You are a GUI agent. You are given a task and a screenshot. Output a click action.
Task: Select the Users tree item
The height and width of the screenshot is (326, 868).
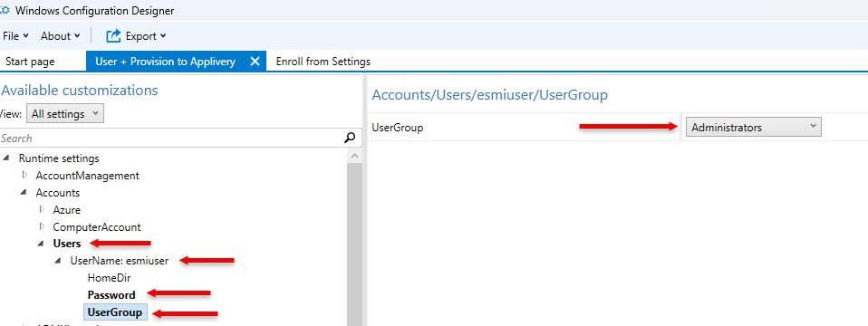coord(67,244)
